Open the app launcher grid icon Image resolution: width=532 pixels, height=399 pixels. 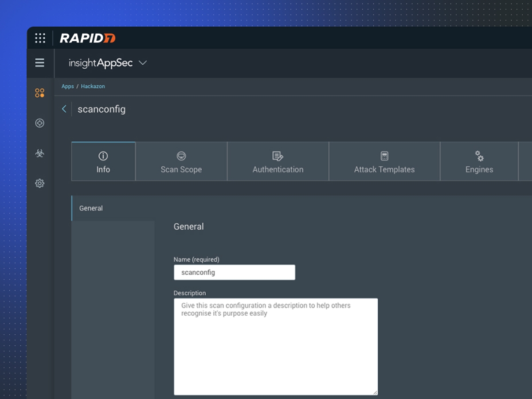[x=40, y=38]
